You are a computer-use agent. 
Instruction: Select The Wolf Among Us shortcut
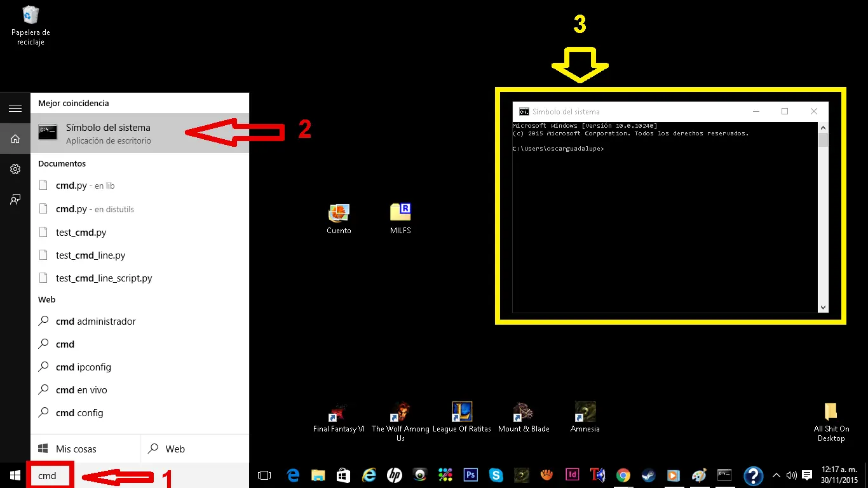tap(400, 422)
